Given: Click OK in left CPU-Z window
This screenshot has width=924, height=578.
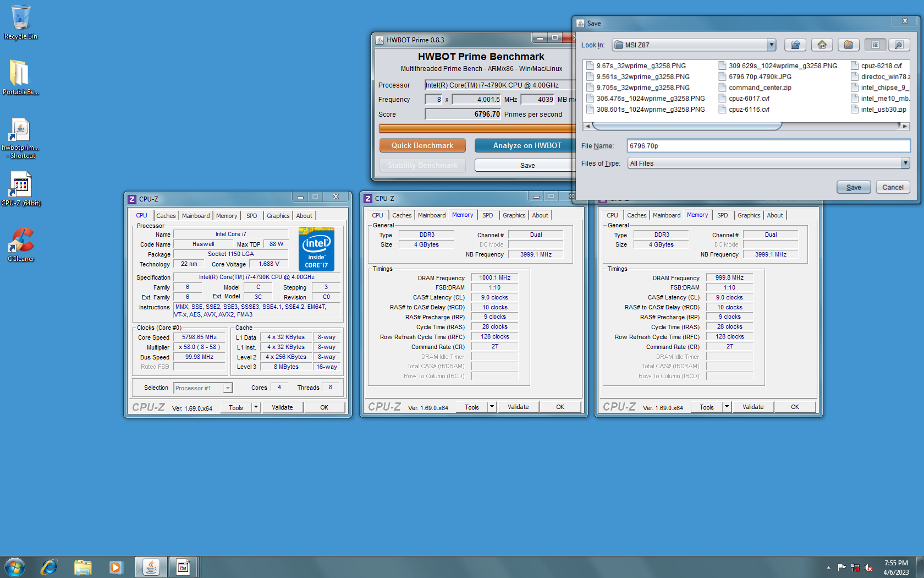Looking at the screenshot, I should 324,407.
